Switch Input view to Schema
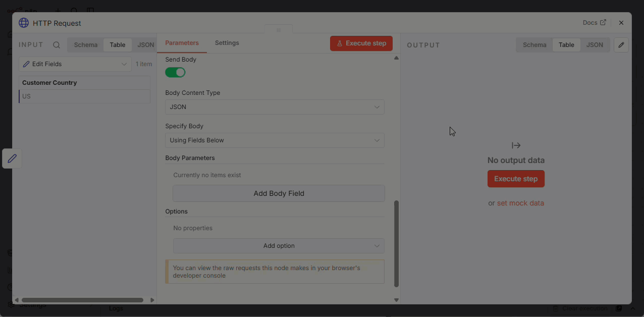The image size is (644, 317). coord(85,45)
